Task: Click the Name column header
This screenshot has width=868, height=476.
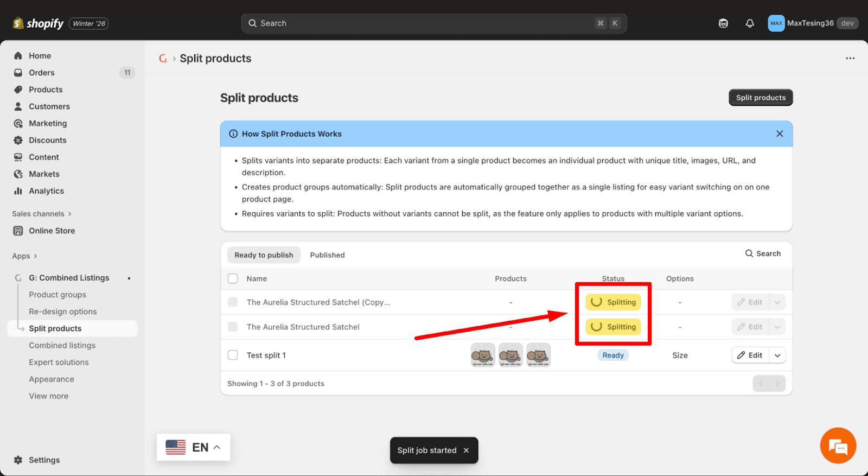Action: [x=257, y=278]
